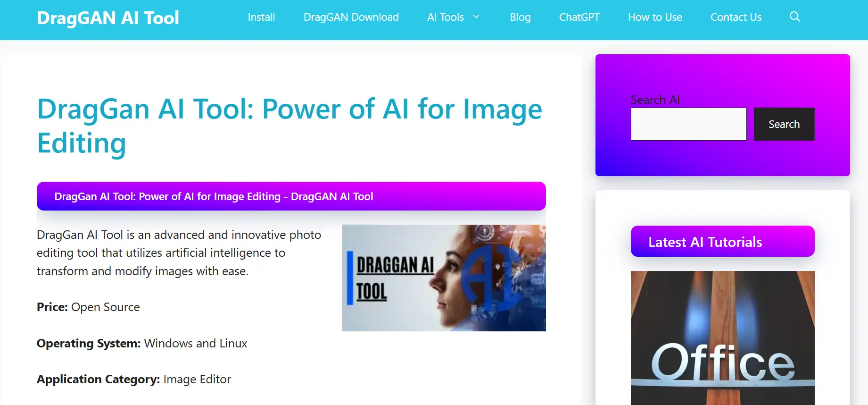Open the search magnifier icon in header
The height and width of the screenshot is (405, 868).
(x=795, y=17)
